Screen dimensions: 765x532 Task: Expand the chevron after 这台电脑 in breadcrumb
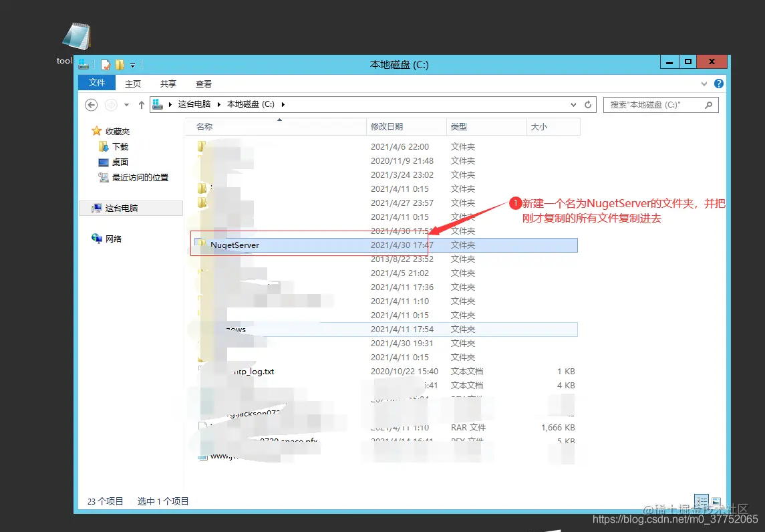coord(219,104)
